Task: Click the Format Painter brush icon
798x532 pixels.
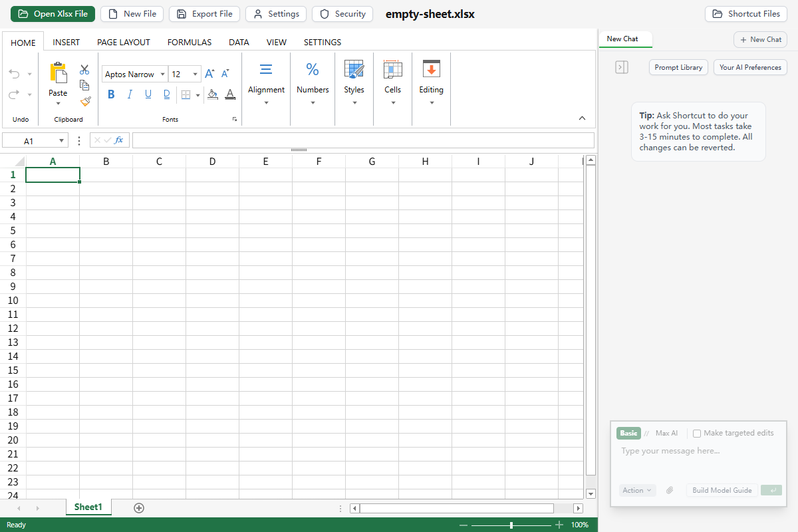Action: [x=84, y=101]
